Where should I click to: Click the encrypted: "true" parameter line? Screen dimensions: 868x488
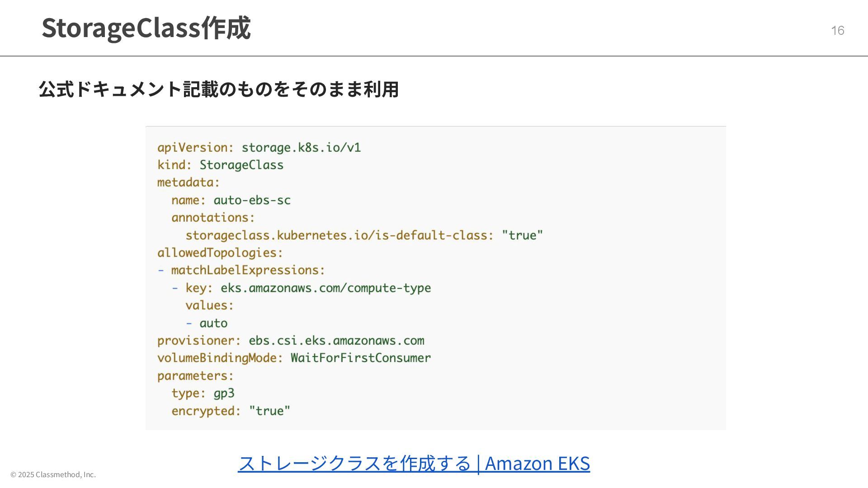click(231, 411)
